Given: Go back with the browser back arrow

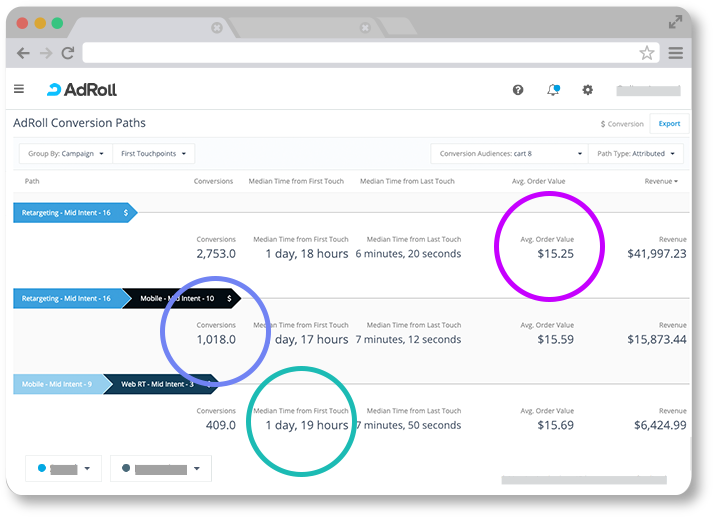Looking at the screenshot, I should (23, 53).
